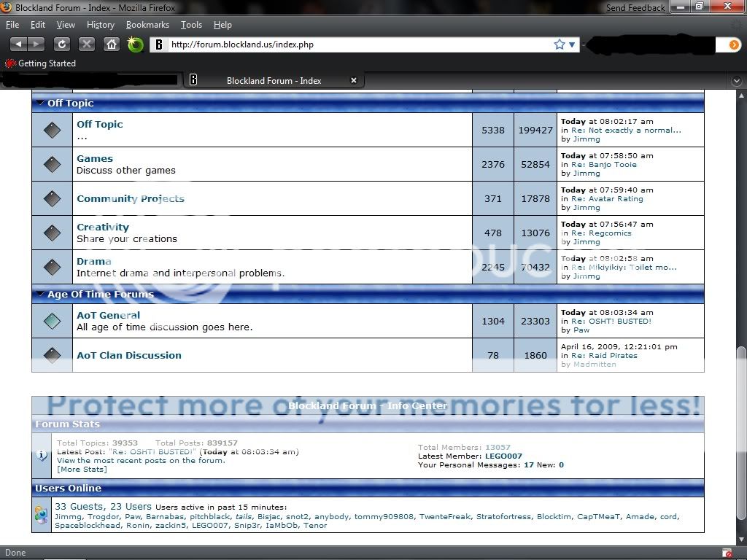Screen dimensions: 747x560
Task: Open the Creativity board
Action: pyautogui.click(x=103, y=227)
